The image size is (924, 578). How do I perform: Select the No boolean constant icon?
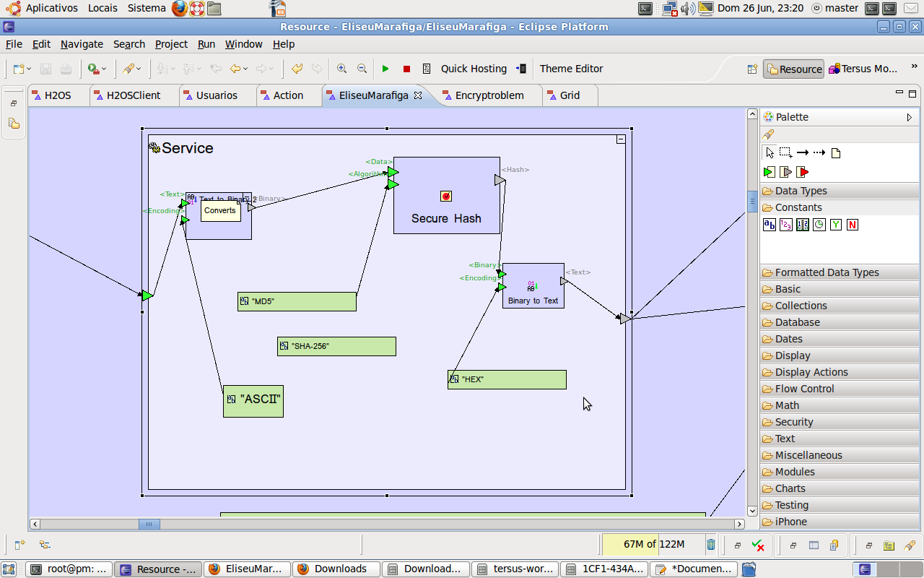click(853, 225)
